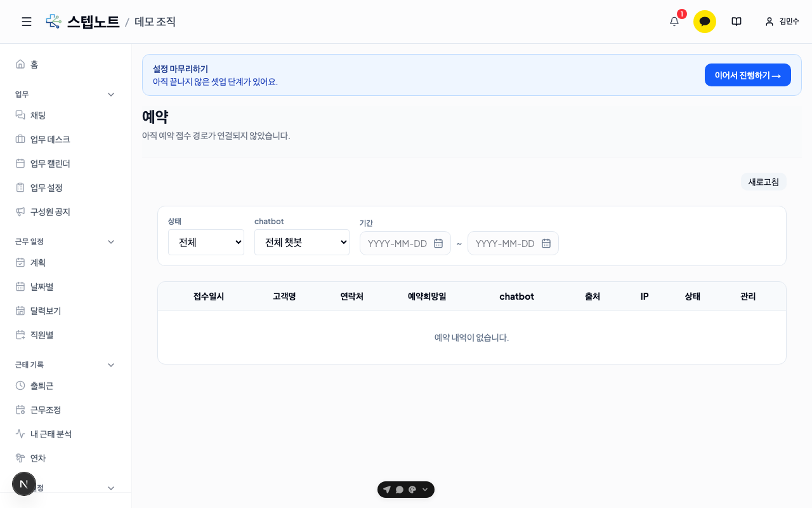
Task: Click the end date field in 기간
Action: tap(513, 243)
